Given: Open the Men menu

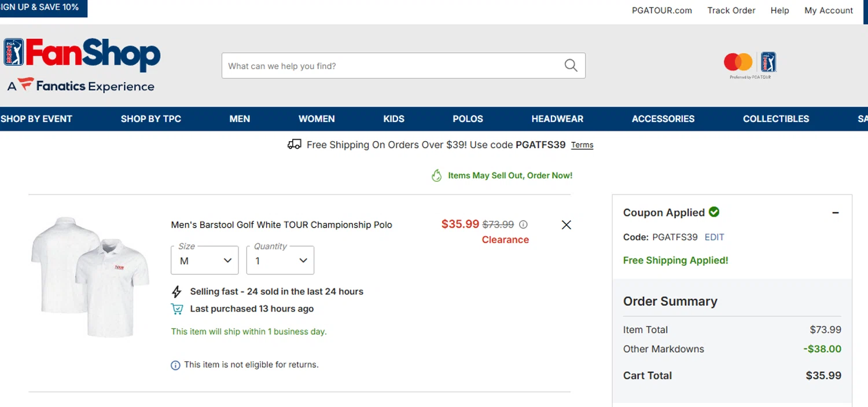Looking at the screenshot, I should (x=240, y=119).
